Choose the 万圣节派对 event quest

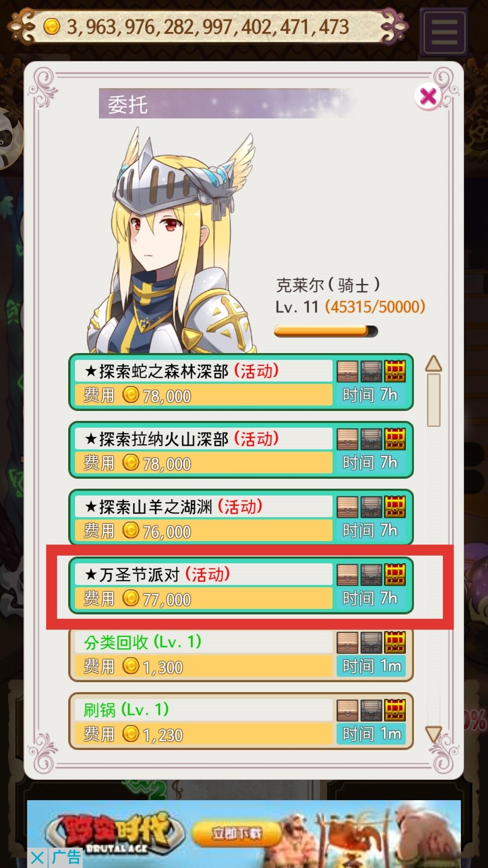[241, 585]
